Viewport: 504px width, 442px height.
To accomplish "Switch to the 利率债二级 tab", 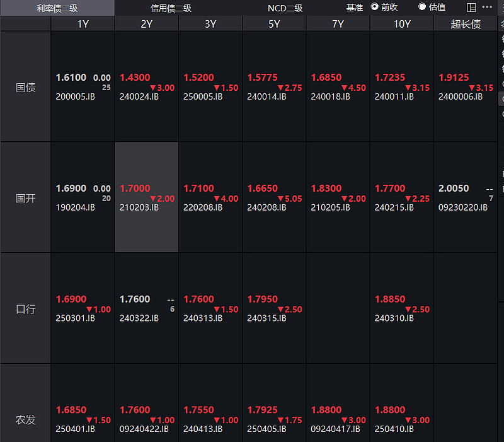I will coord(57,8).
